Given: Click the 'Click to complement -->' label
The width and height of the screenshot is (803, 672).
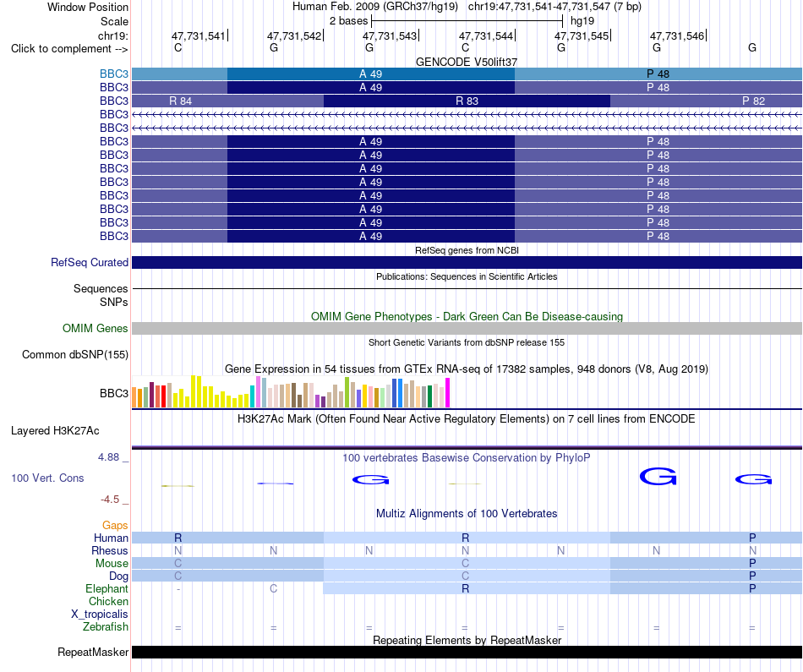Looking at the screenshot, I should point(69,49).
